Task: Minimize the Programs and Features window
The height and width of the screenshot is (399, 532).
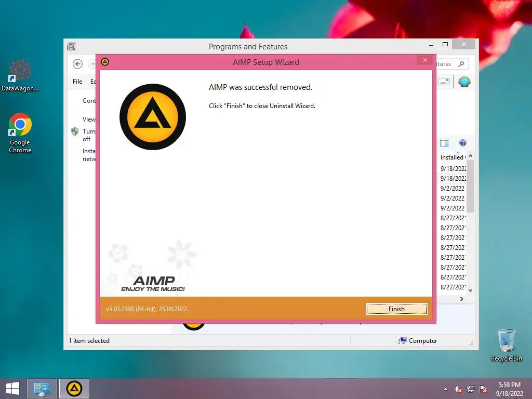Action: click(x=431, y=45)
